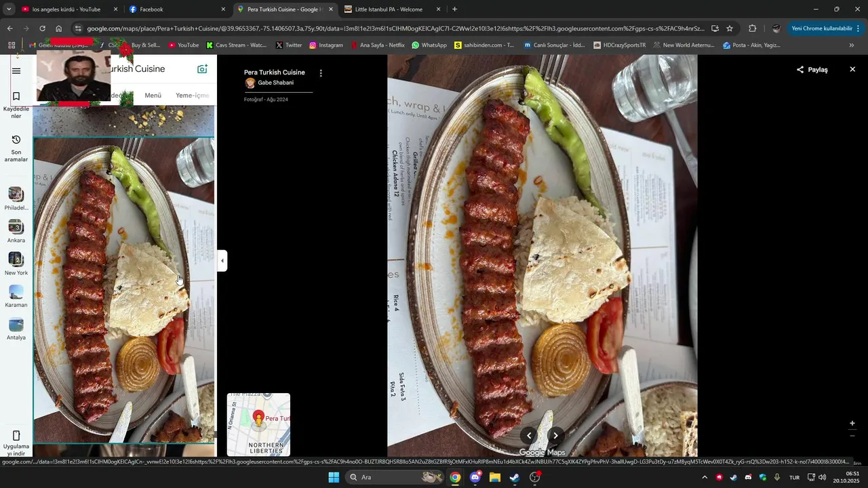Open the photo's three-dot options menu
The width and height of the screenshot is (868, 488).
[x=321, y=73]
